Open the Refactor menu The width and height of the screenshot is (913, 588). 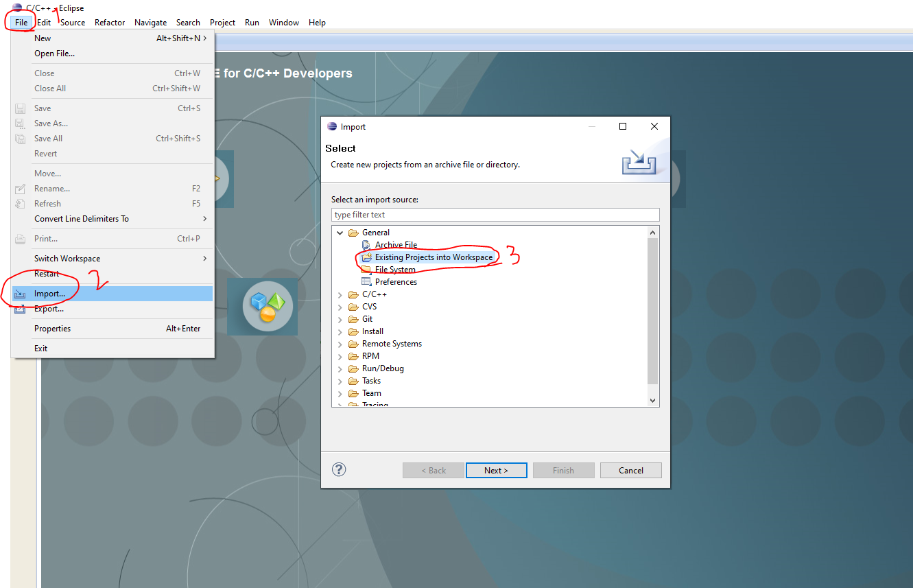(x=110, y=23)
